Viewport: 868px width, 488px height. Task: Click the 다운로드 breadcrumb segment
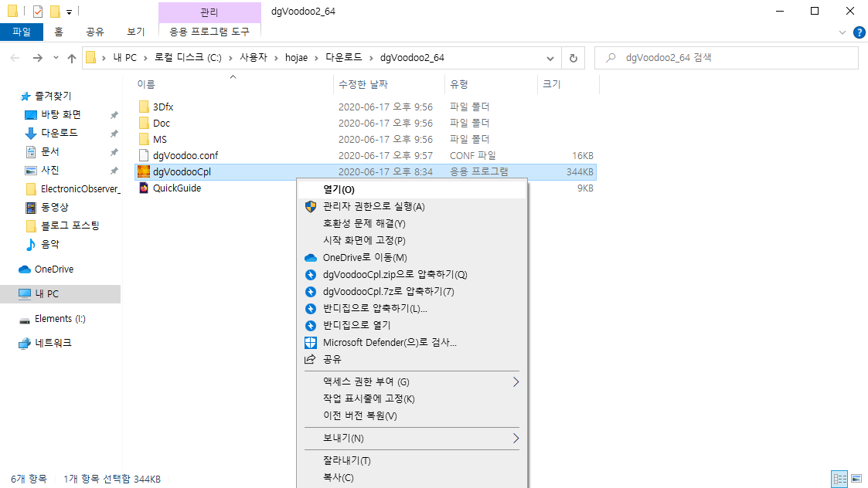[343, 58]
